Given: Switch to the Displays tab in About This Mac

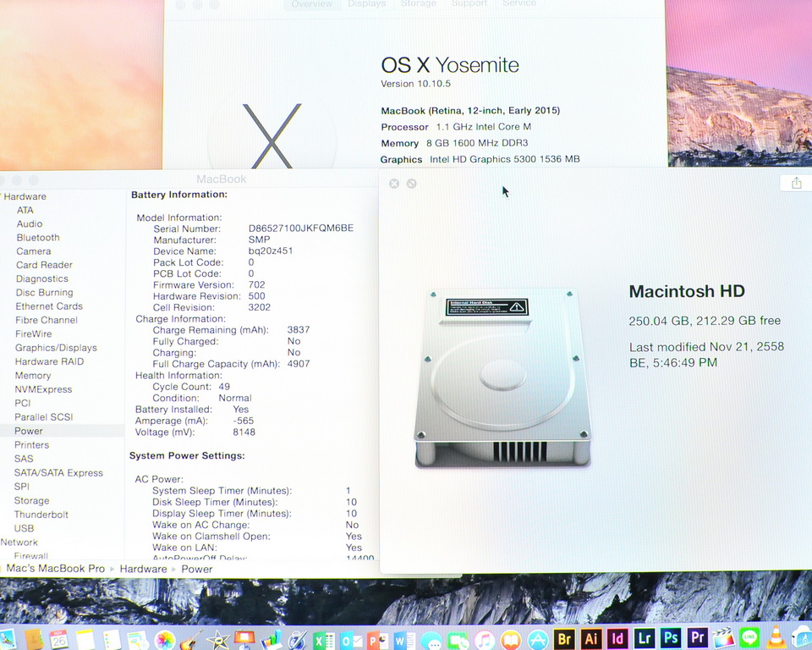Looking at the screenshot, I should pos(366,4).
